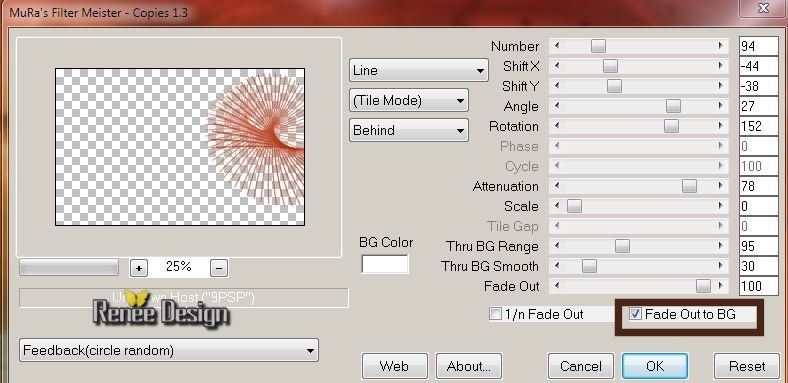Viewport: 788px width, 383px height.
Task: Open the Behind dropdown
Action: coord(409,130)
